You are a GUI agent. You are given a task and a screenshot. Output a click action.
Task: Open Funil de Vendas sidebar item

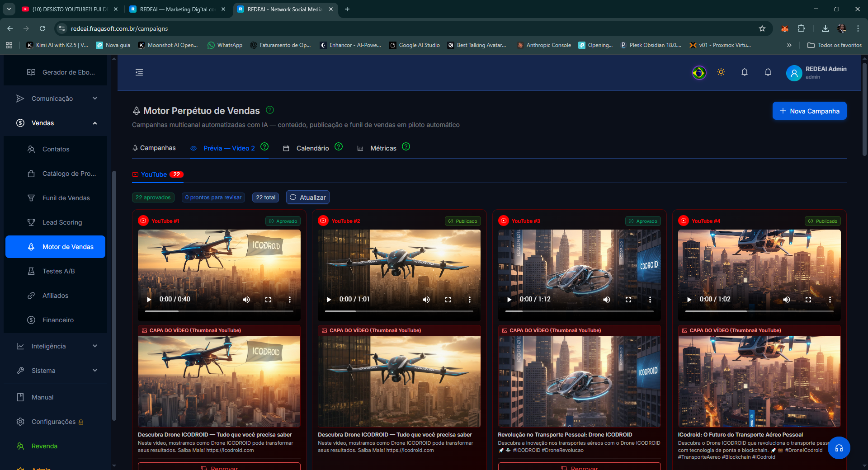(56, 198)
